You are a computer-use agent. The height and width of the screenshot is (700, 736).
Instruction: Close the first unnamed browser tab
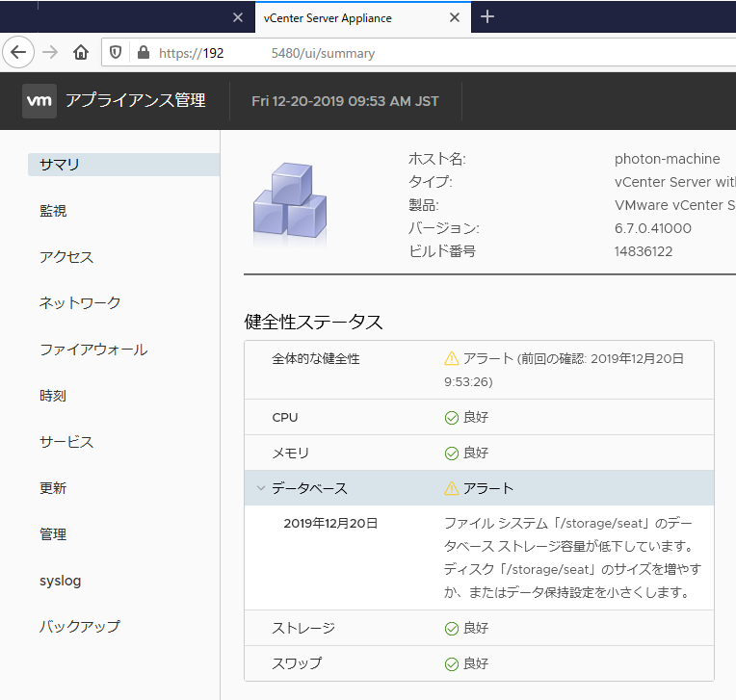[238, 17]
